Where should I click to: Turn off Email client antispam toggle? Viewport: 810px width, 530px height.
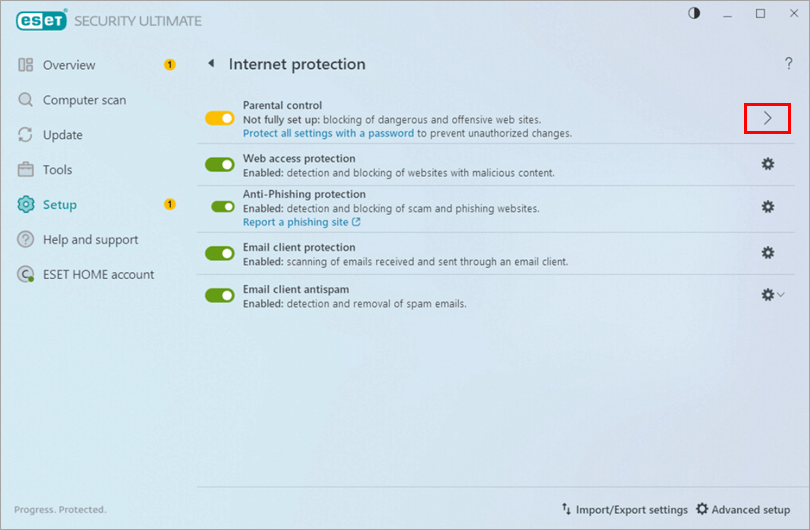(219, 295)
